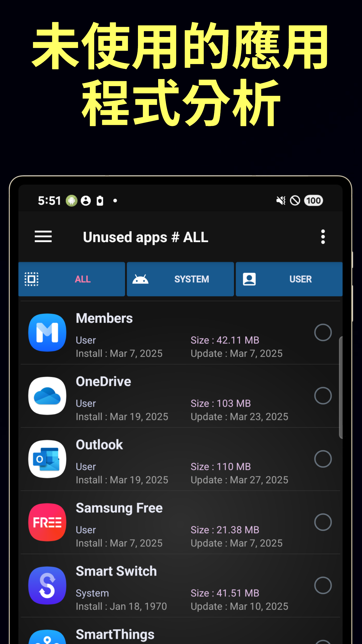Click the Members app icon
Screen dimensions: 362x644
click(47, 333)
